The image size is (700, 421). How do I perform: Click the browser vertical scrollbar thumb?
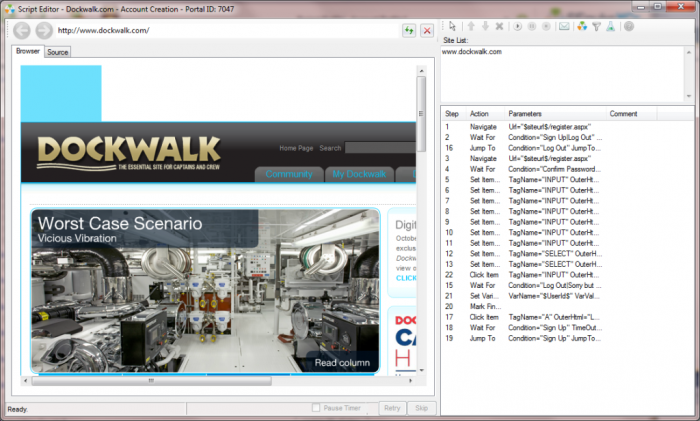tap(421, 113)
